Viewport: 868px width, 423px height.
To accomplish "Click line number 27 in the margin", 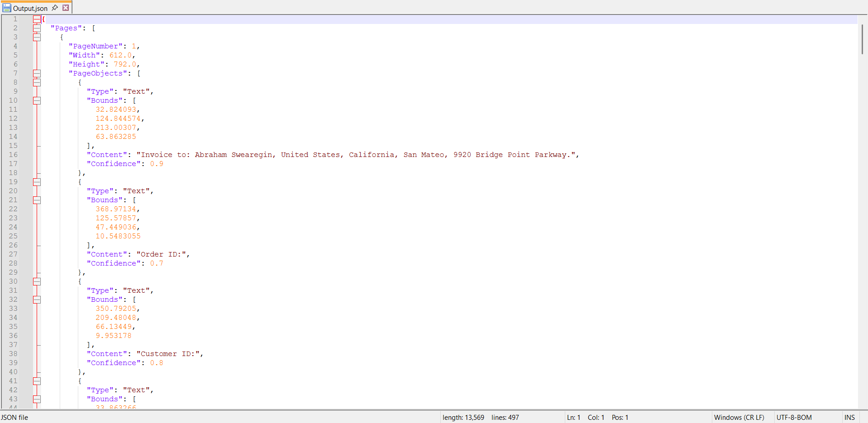I will coord(13,254).
